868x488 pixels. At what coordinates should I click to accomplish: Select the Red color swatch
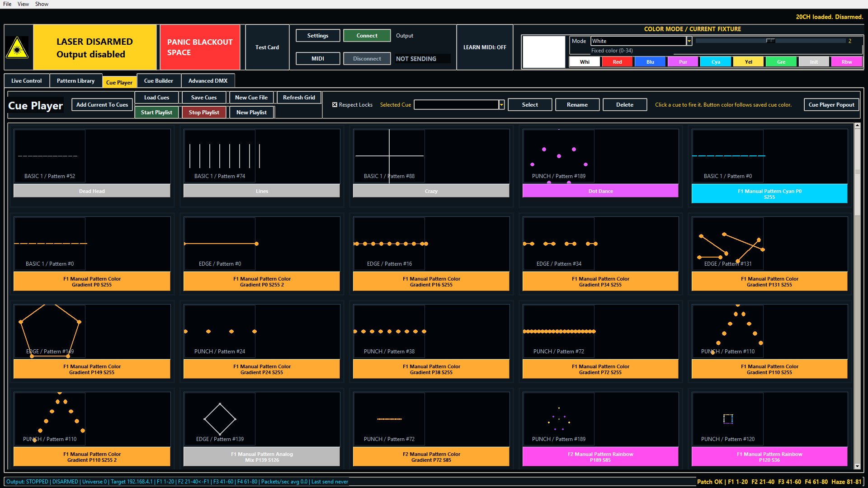click(618, 62)
